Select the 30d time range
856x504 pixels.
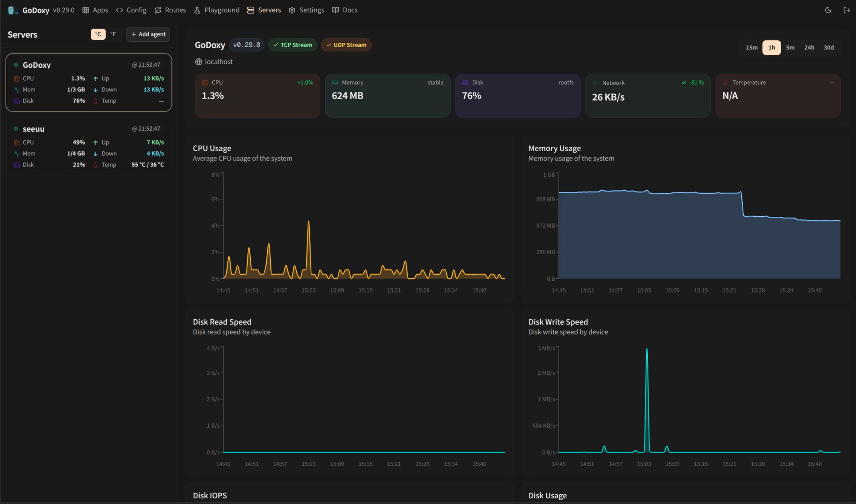(x=828, y=48)
